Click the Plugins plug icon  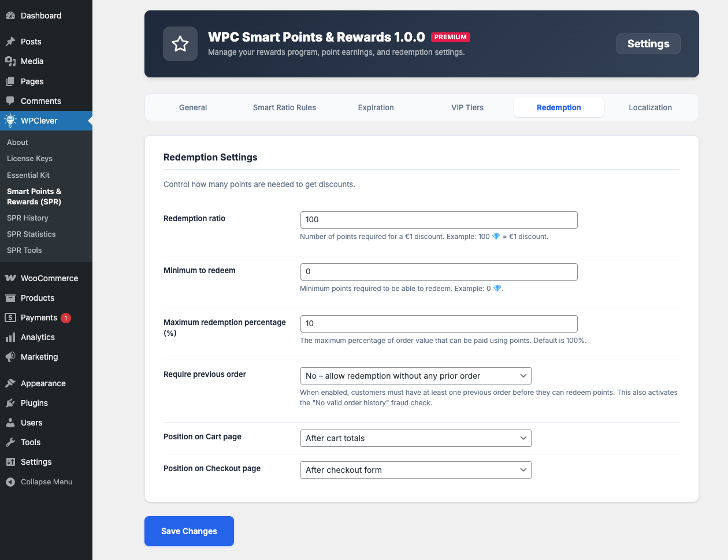click(10, 403)
